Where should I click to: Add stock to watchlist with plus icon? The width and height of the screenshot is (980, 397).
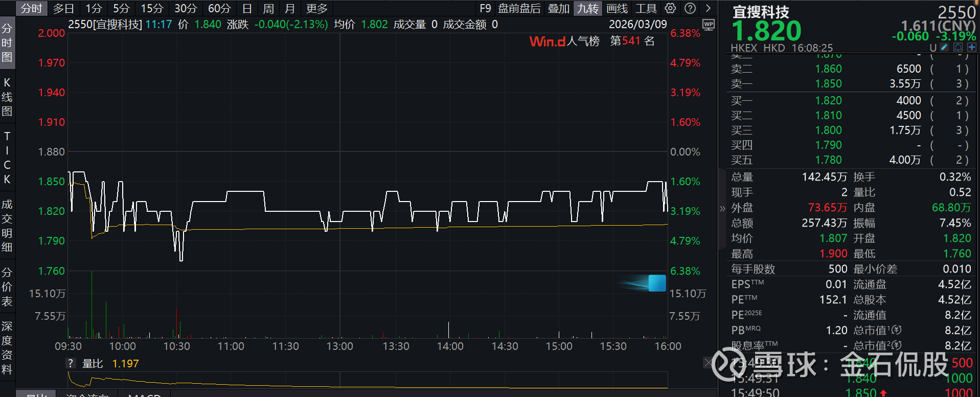971,47
